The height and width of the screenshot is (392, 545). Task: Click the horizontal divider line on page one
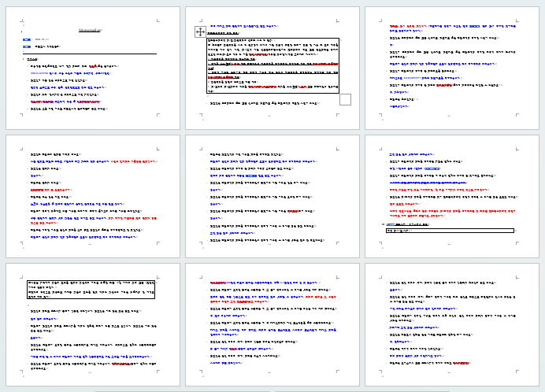coord(89,53)
